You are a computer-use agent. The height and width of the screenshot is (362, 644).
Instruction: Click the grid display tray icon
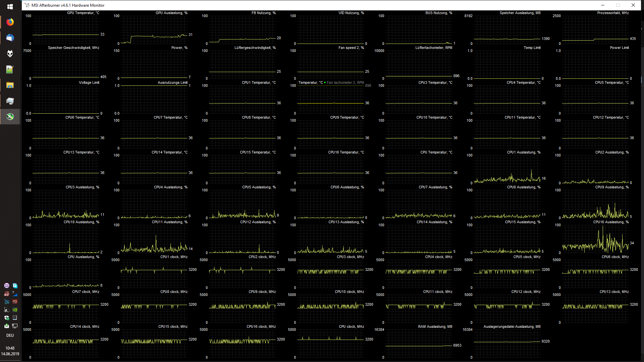coord(15,318)
